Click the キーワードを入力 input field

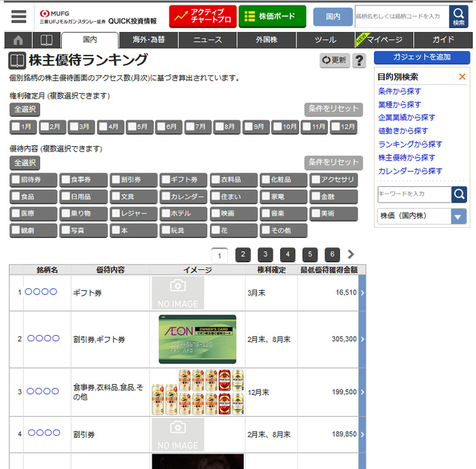pos(413,194)
